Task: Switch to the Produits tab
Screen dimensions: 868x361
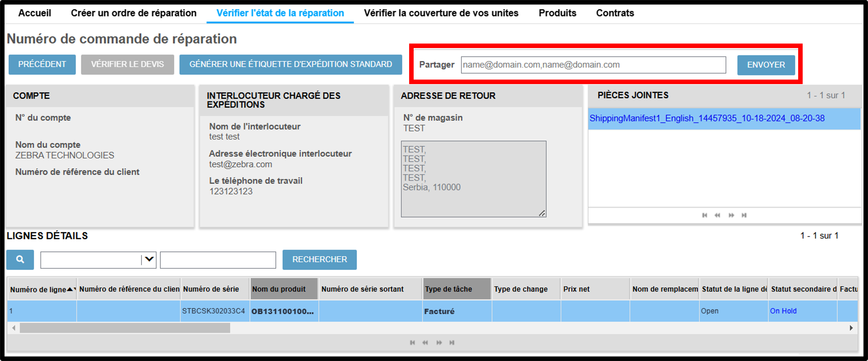Action: [x=557, y=13]
